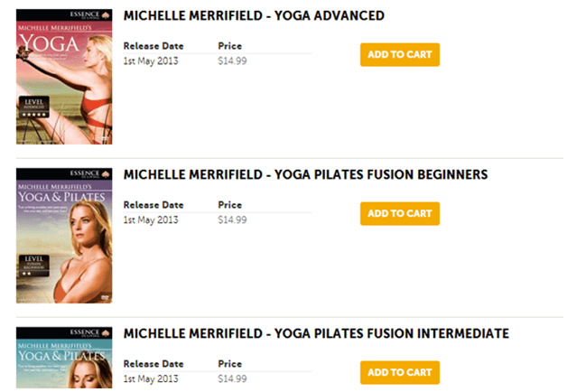Click Fusion Beginners release date 1st May 2013

pyautogui.click(x=153, y=219)
